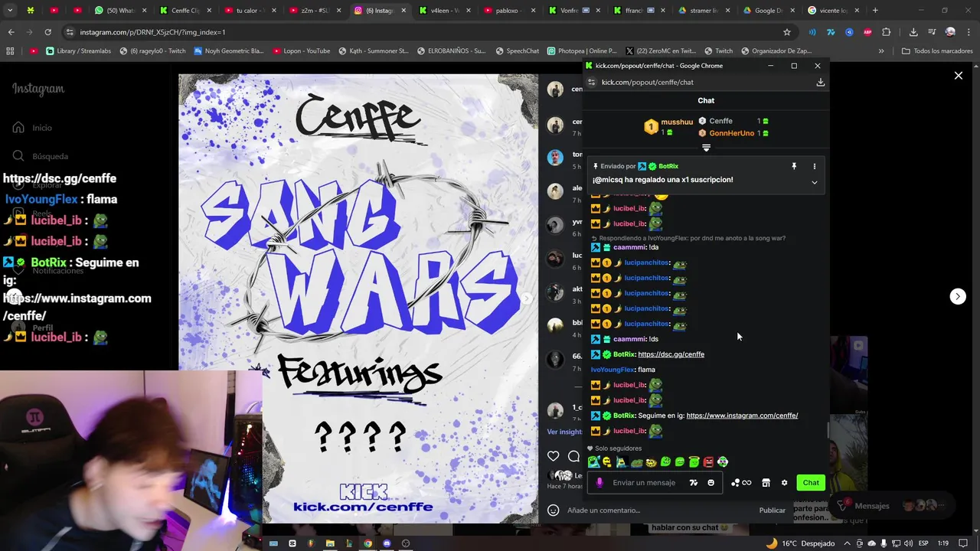Open the instagram.com/cenffe link in chat

click(742, 416)
